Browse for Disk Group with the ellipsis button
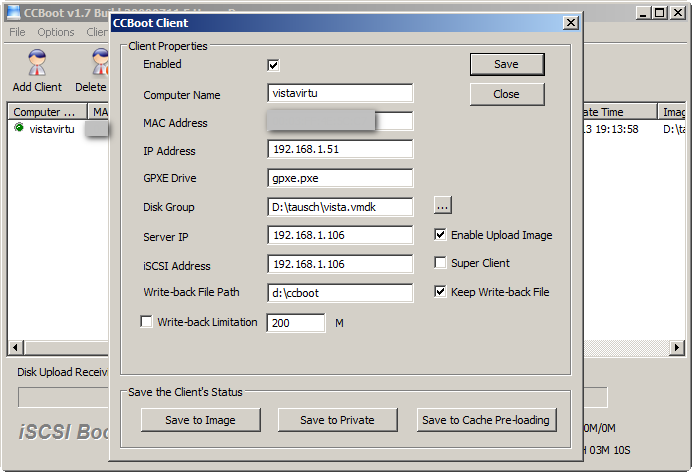 click(443, 206)
